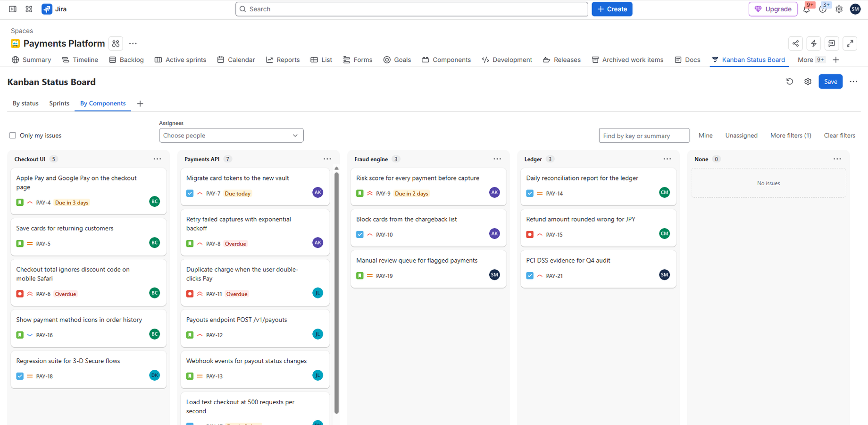Click the Find by key or summary field

(x=644, y=136)
